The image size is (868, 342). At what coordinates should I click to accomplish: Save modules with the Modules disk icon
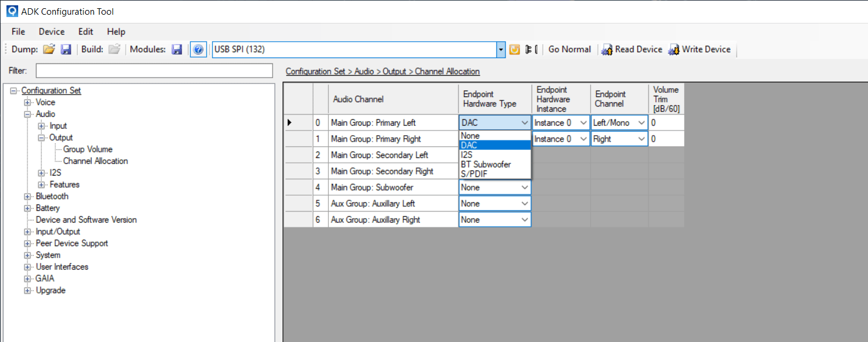[x=177, y=49]
